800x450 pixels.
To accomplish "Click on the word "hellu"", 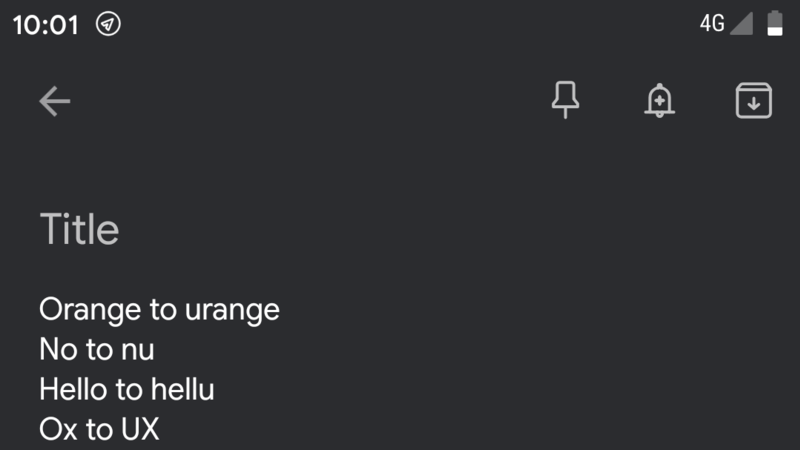I will (x=182, y=389).
